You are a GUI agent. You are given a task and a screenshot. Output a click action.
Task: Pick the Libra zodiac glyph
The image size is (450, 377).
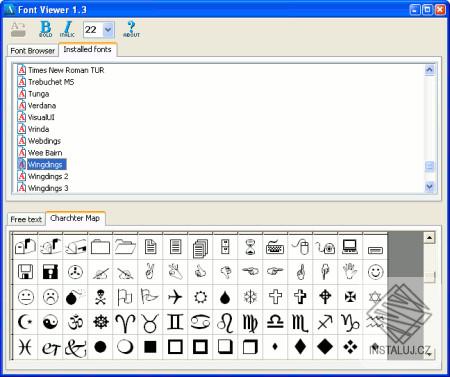click(275, 322)
